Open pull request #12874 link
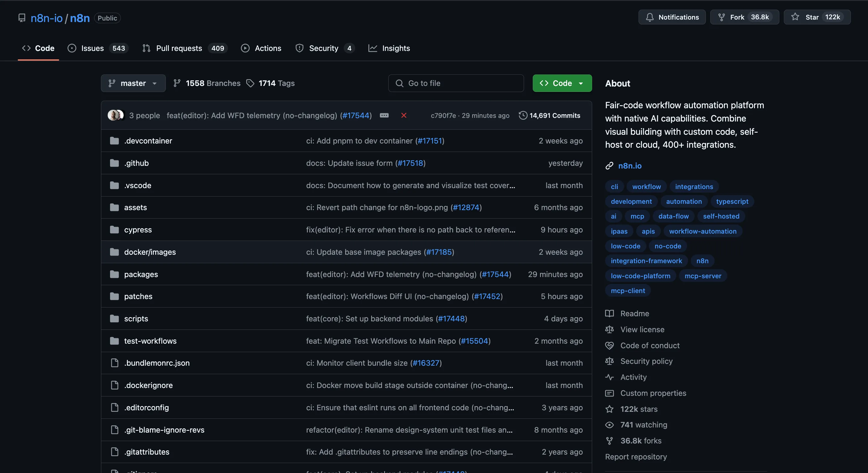868x473 pixels. 466,207
